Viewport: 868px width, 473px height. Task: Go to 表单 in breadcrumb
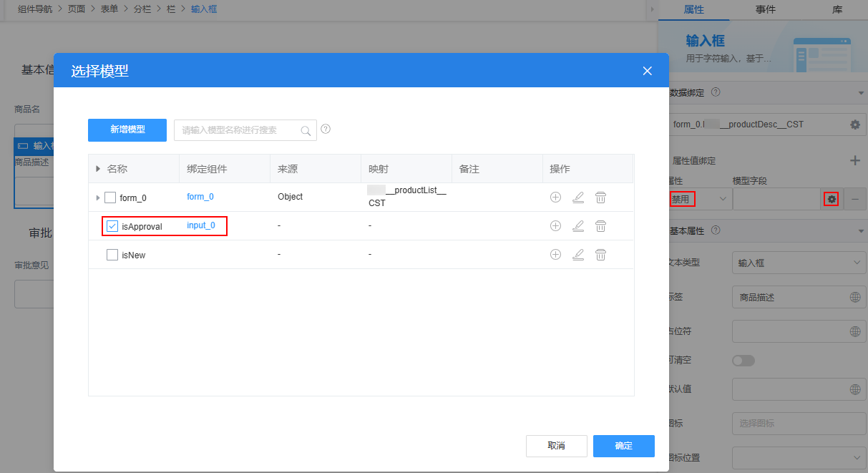pyautogui.click(x=109, y=9)
